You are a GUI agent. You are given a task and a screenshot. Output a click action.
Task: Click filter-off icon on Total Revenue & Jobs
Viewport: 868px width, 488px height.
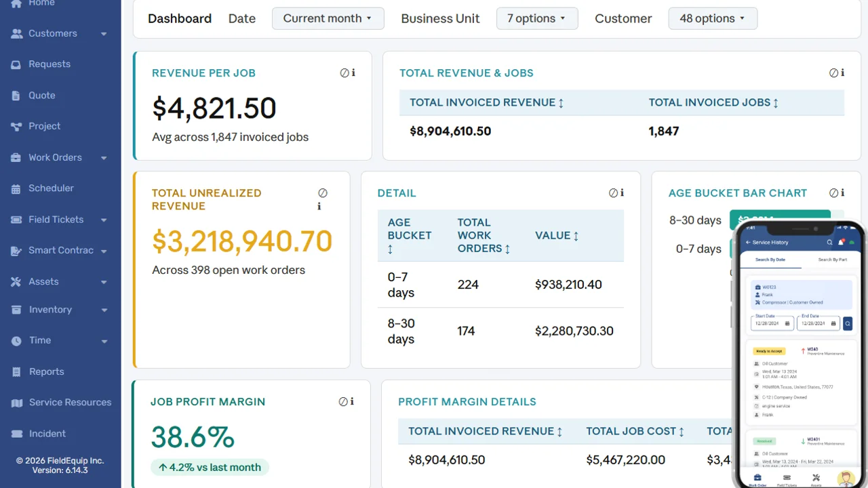pyautogui.click(x=834, y=73)
